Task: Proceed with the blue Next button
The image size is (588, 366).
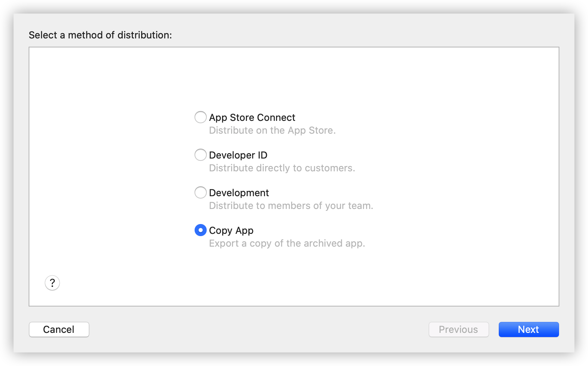Action: (x=529, y=329)
